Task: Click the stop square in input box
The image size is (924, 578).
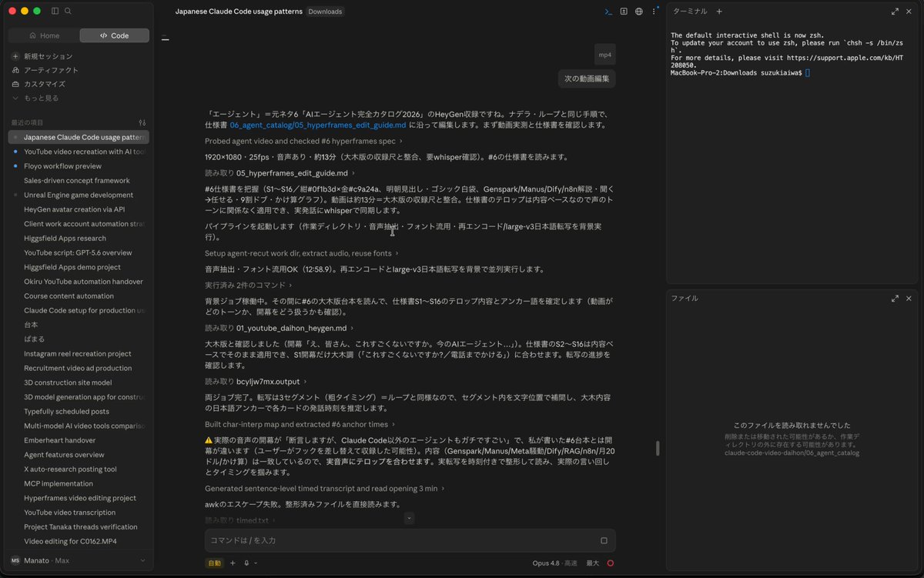Action: pos(604,540)
